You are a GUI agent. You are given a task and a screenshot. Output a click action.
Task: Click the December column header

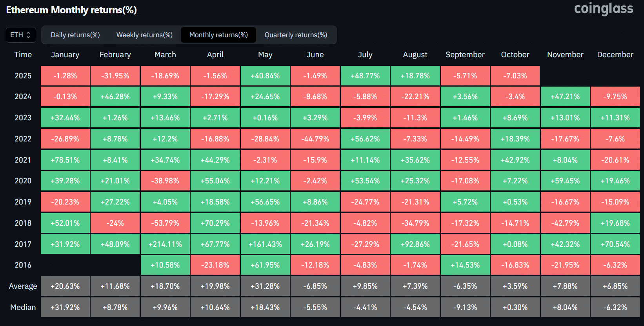(615, 54)
